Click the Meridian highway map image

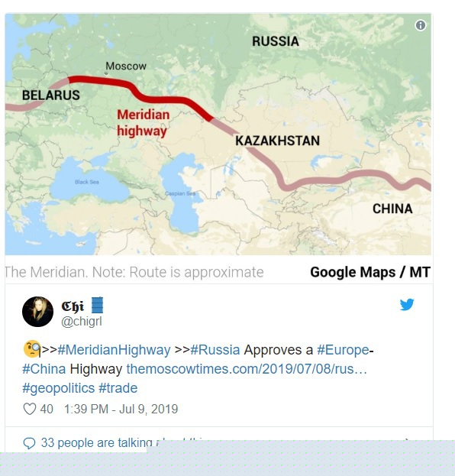coord(218,134)
